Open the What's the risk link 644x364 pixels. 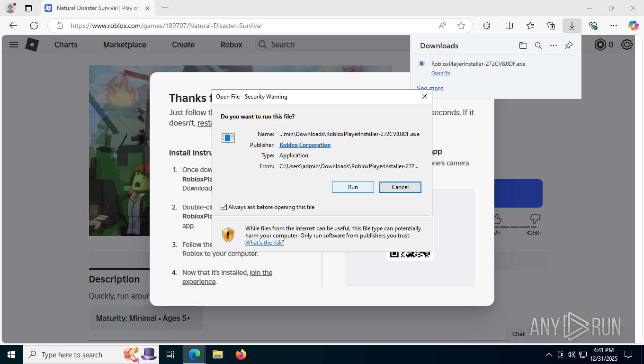point(265,243)
